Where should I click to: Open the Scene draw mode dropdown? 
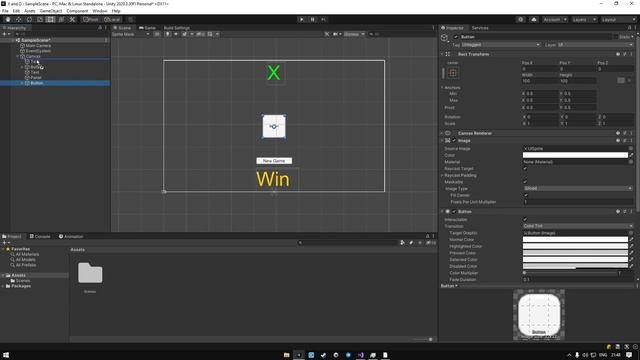click(131, 34)
